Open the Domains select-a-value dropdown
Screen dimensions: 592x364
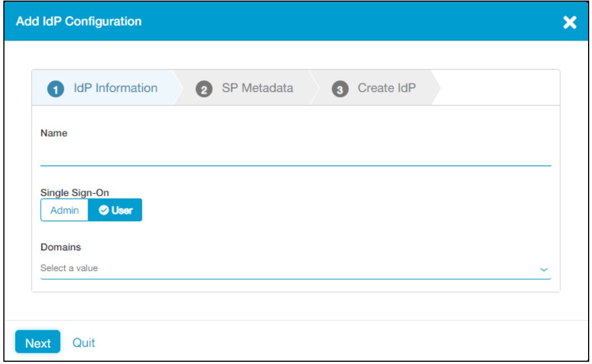tap(296, 268)
